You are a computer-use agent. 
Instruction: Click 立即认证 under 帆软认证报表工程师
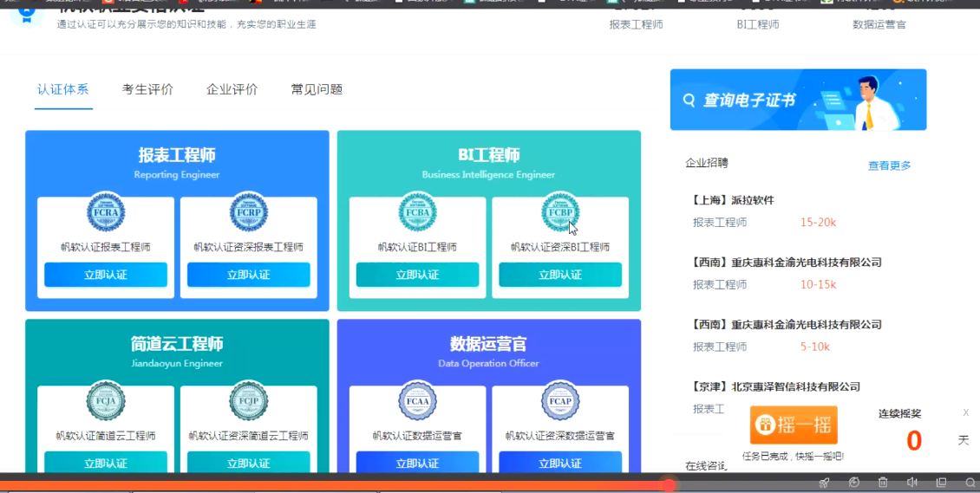106,275
